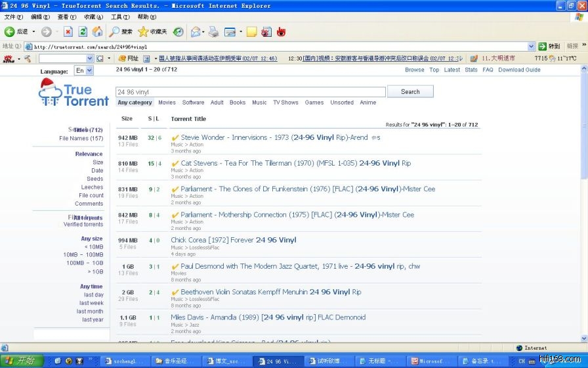Sort results by Seeds
This screenshot has height=368, width=588.
95,179
